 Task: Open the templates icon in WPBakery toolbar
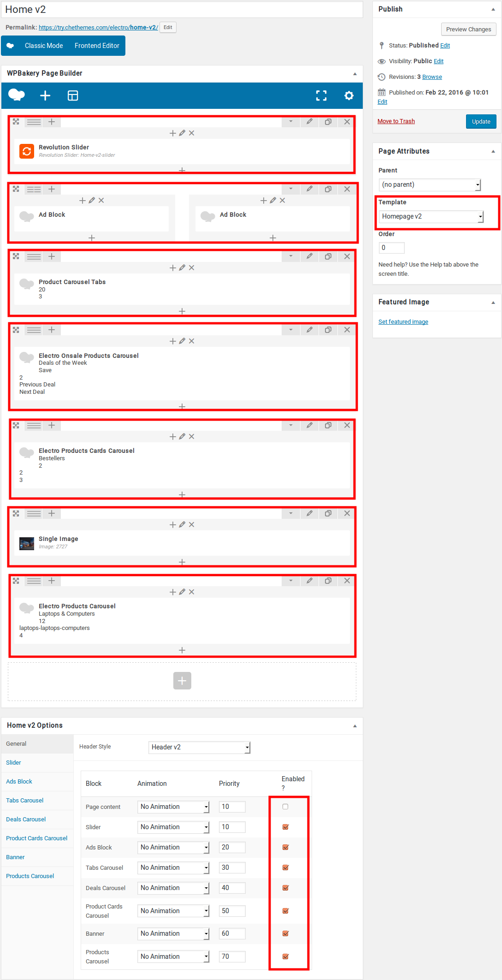pos(73,95)
